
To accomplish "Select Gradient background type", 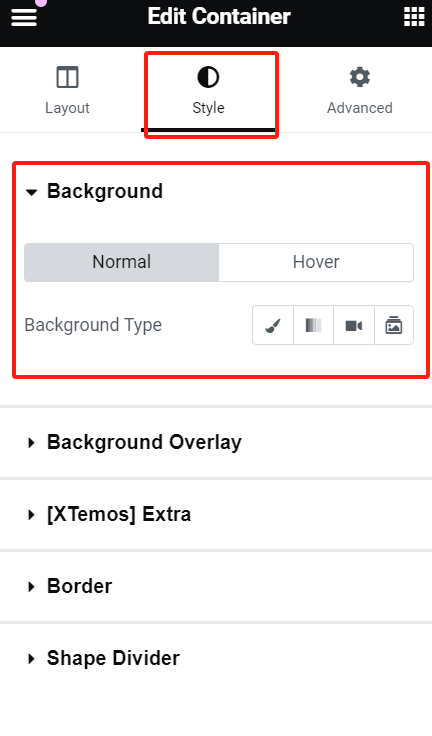I will [x=313, y=325].
